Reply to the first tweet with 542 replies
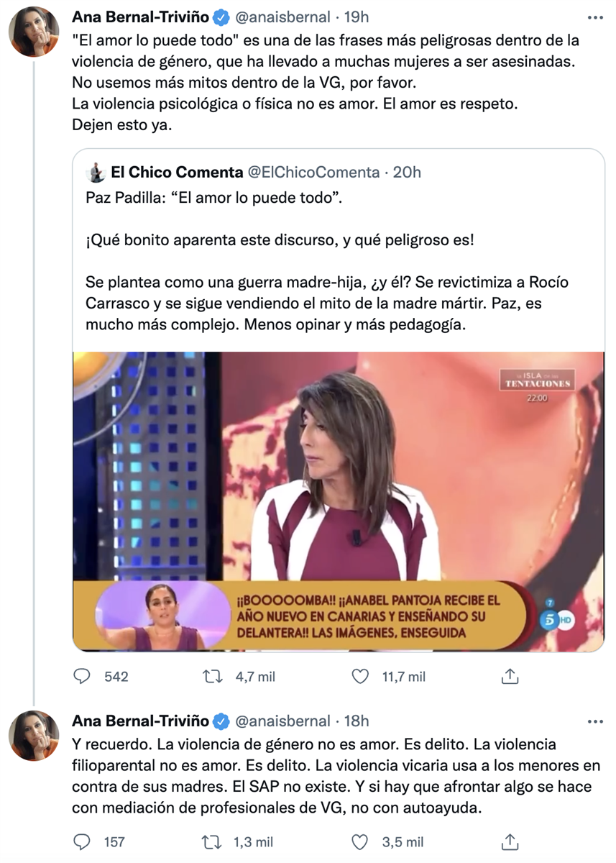The width and height of the screenshot is (616, 863). pos(83,676)
